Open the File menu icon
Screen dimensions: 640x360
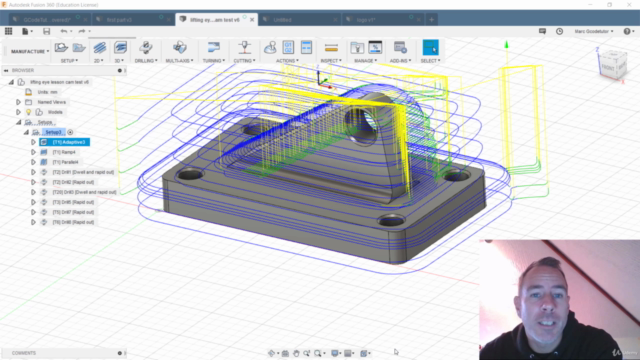tap(25, 31)
